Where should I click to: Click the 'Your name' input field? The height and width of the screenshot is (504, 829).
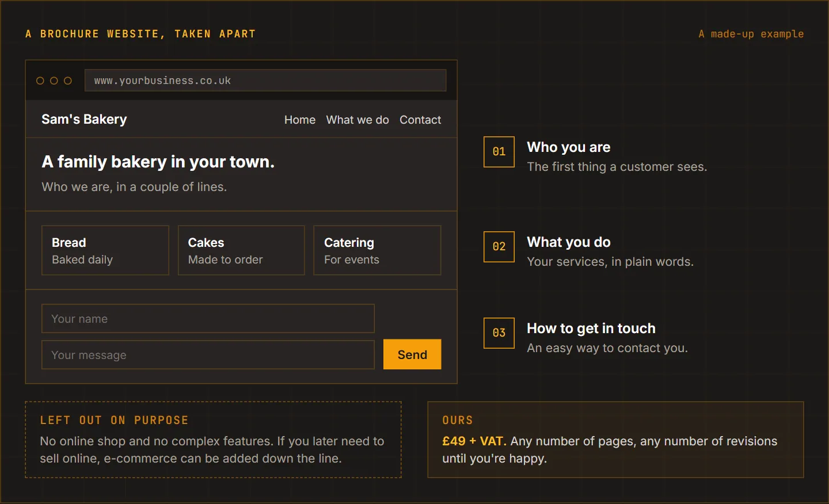coord(208,319)
